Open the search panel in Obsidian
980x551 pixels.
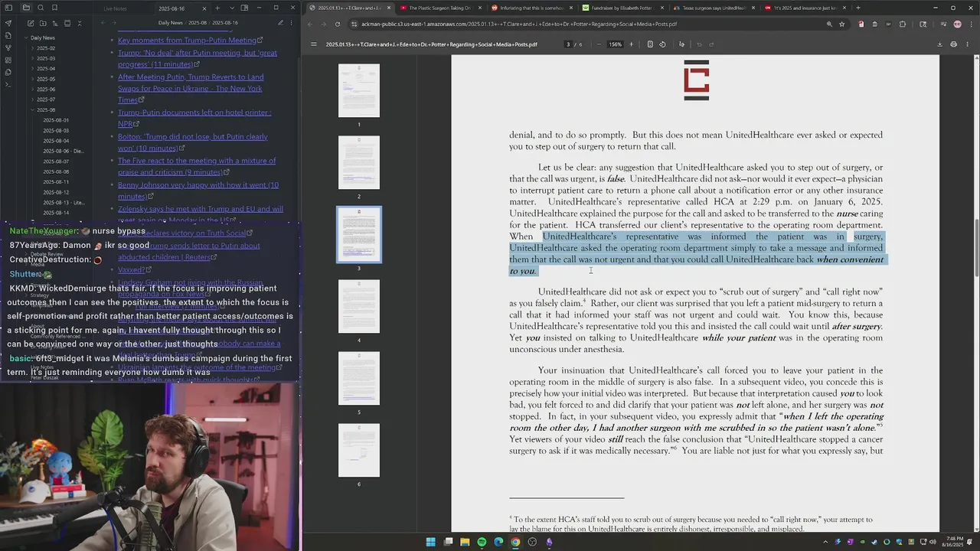(41, 8)
